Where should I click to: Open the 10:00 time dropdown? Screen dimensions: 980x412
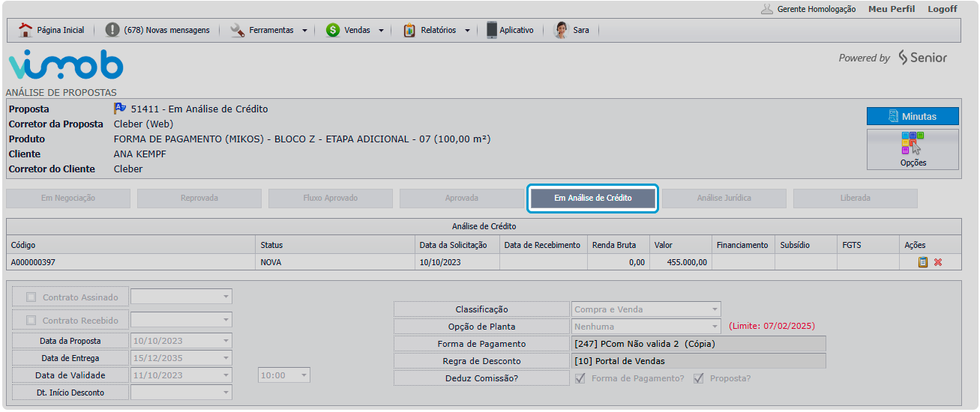(303, 375)
